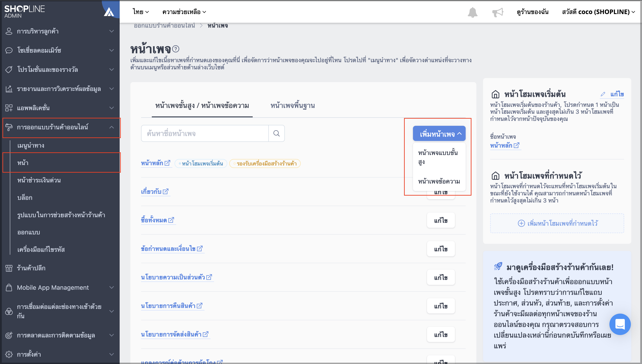
Task: Open the chat support bubble
Action: pyautogui.click(x=620, y=324)
